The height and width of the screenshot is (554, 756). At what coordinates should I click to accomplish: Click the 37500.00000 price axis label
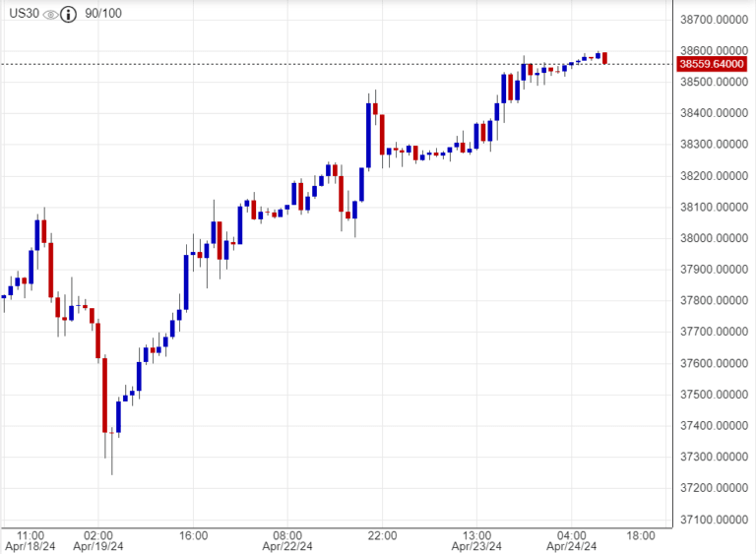711,395
